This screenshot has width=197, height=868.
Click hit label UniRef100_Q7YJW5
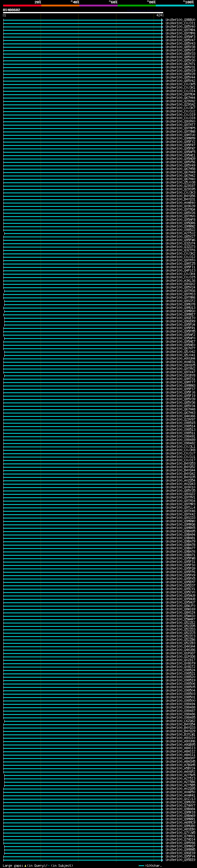tap(180, 833)
